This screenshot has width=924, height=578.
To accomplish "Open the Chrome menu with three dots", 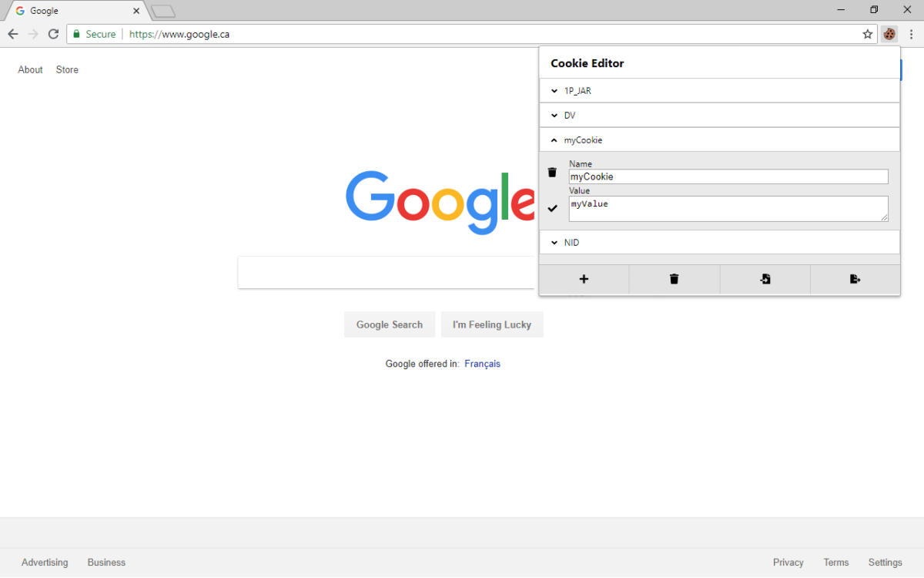I will click(911, 34).
